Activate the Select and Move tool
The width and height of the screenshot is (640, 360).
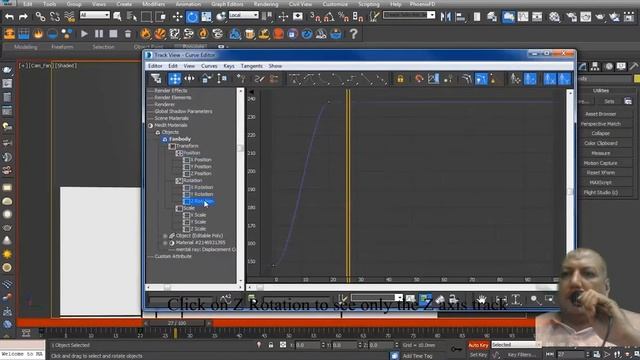178,17
